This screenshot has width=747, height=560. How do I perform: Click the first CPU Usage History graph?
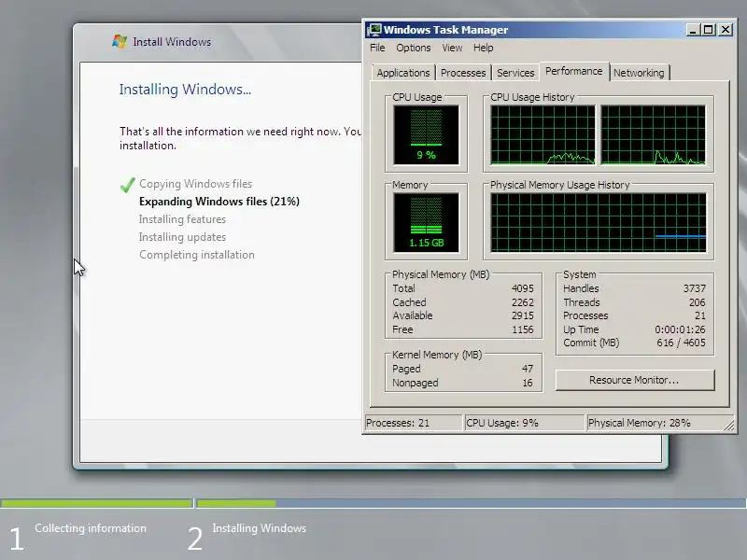543,135
